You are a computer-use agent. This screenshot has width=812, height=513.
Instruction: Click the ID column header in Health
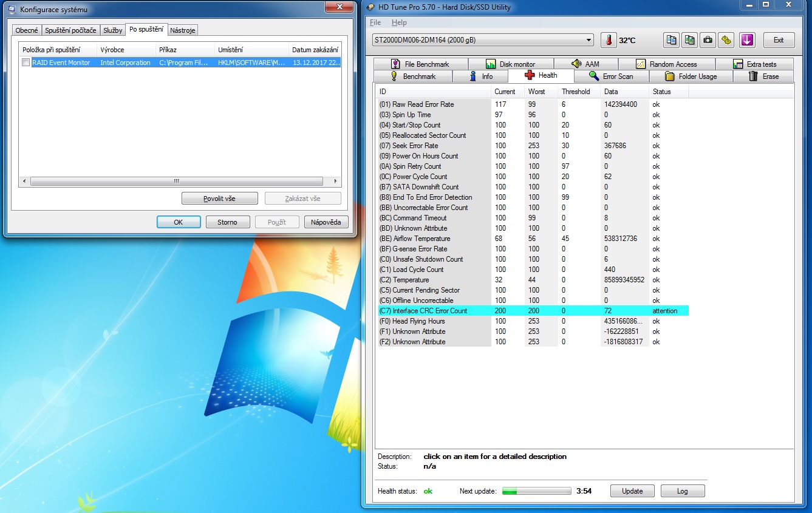coord(433,92)
